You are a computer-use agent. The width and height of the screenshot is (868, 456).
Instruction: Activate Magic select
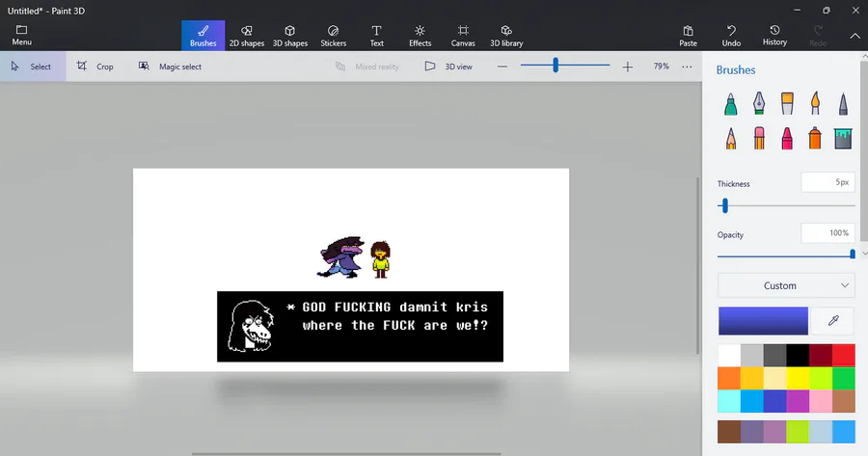[x=170, y=67]
